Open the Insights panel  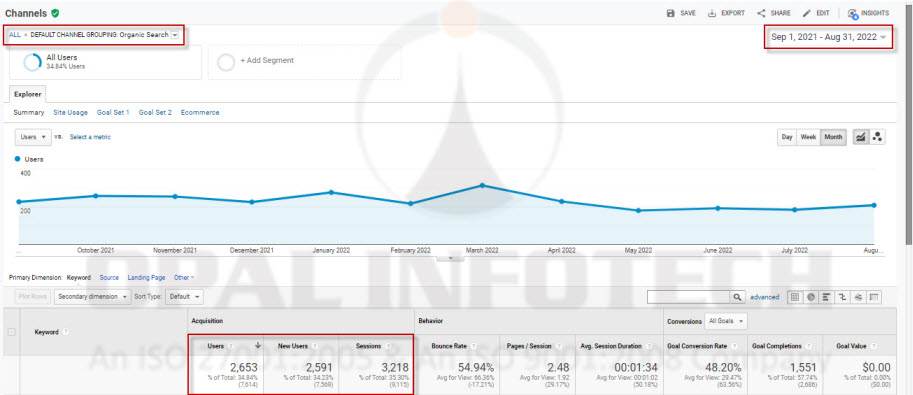(x=868, y=13)
